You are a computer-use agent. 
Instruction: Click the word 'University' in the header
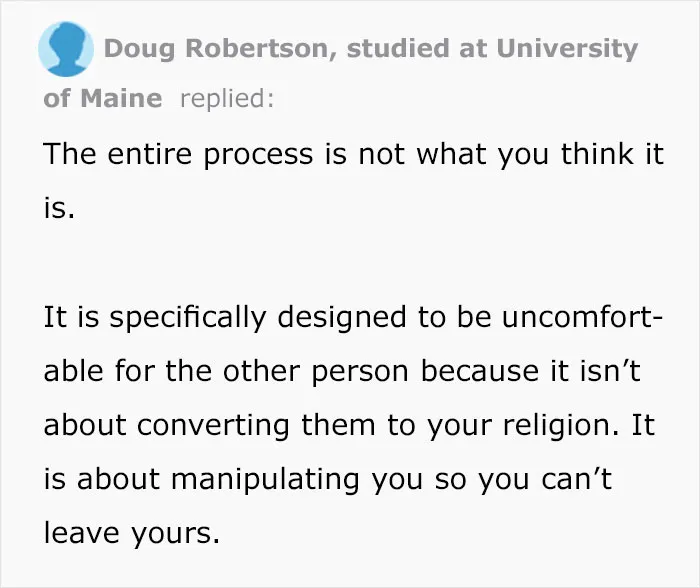[567, 48]
